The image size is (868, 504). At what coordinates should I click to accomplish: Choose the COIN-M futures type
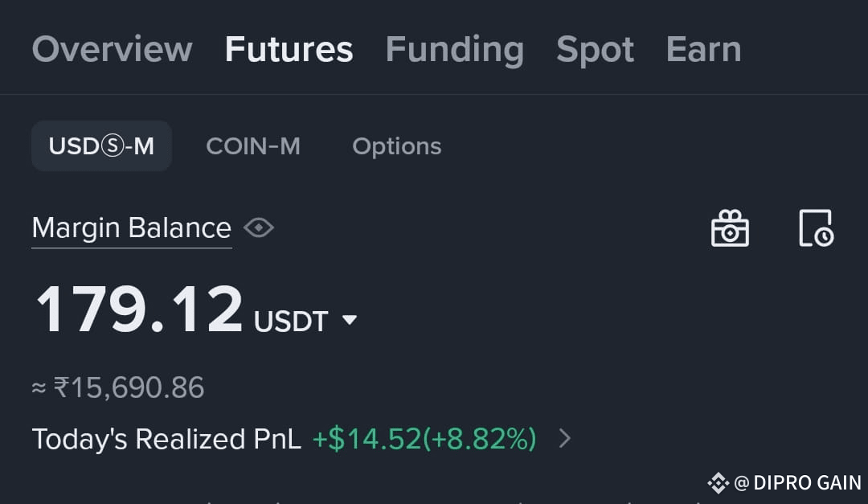253,146
